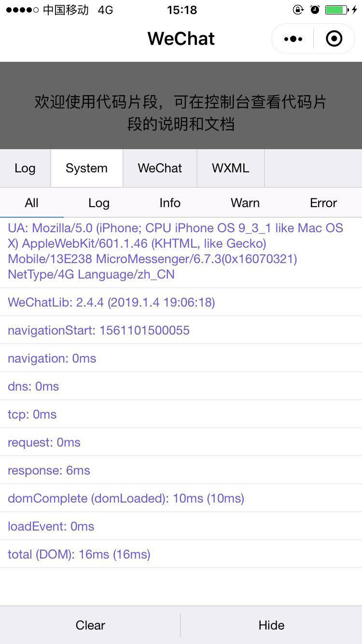Viewport: 362px width, 644px height.
Task: Select the dns: 0ms row
Action: pos(181,386)
